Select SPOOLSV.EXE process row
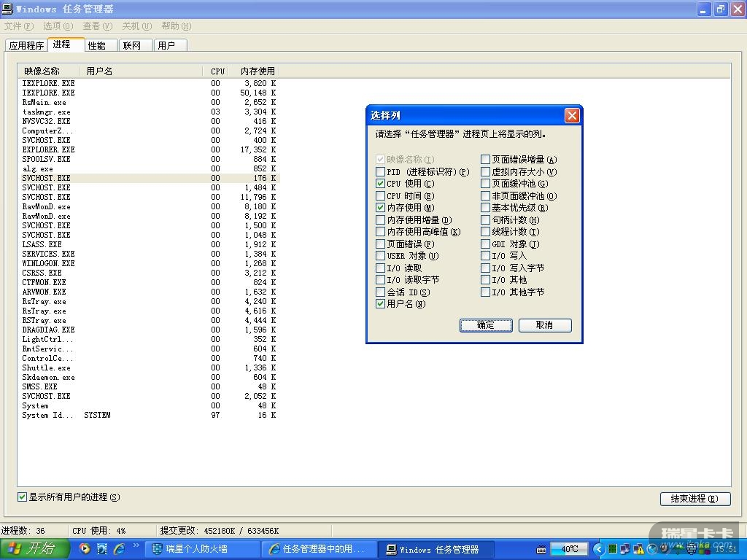Screen dimensions: 747x560 pyautogui.click(x=149, y=159)
